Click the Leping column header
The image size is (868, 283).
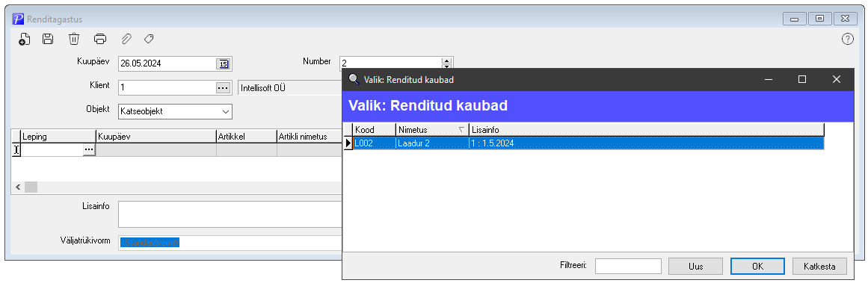[58, 137]
